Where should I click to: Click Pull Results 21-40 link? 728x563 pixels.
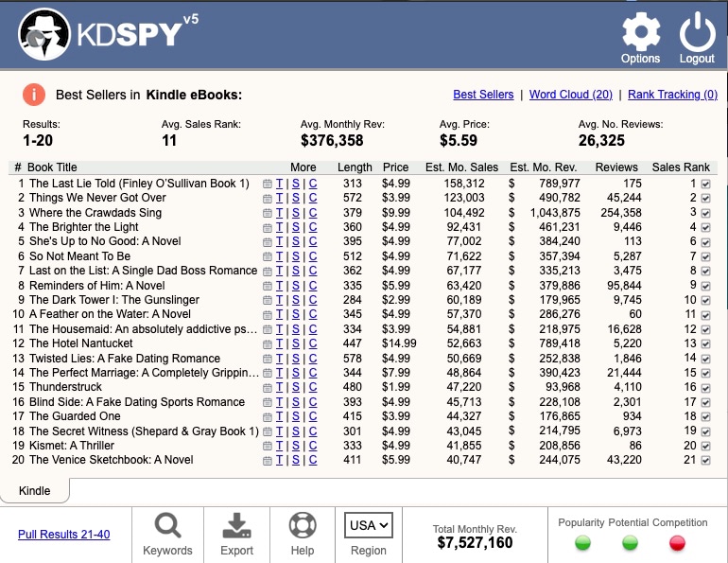coord(64,535)
